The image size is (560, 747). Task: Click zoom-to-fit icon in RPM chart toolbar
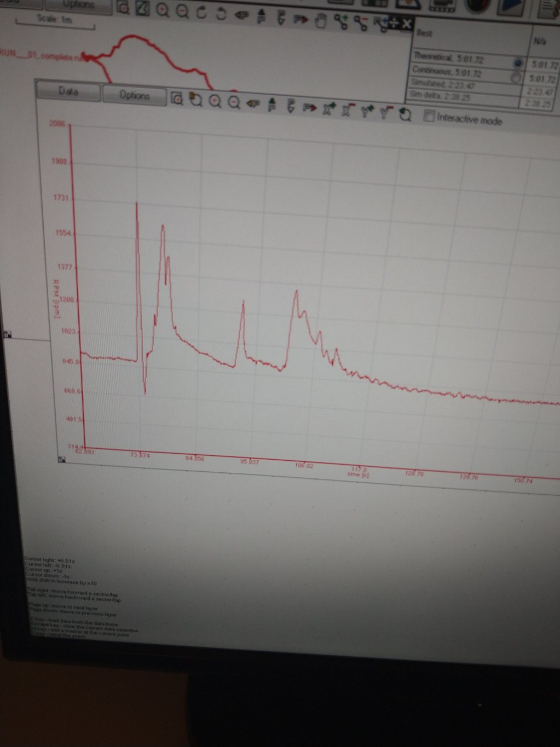pos(177,99)
